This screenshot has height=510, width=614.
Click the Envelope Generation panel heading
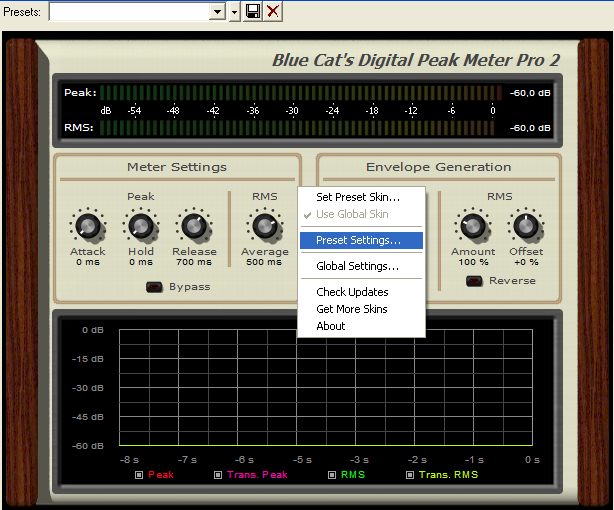tap(439, 167)
